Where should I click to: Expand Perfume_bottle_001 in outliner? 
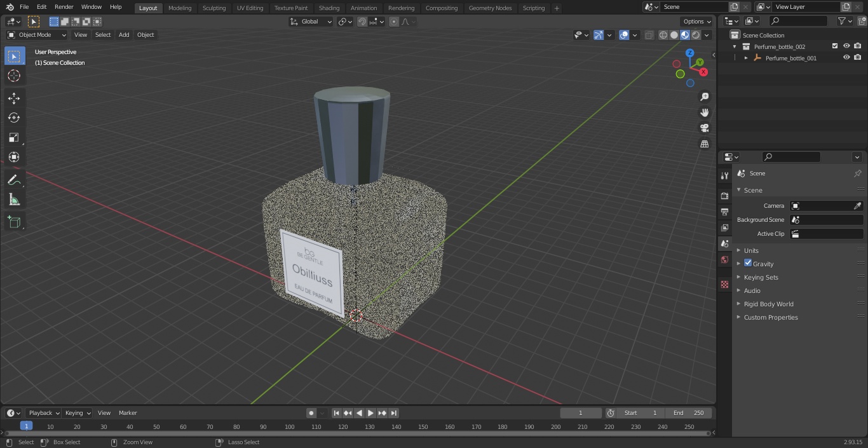coord(746,58)
